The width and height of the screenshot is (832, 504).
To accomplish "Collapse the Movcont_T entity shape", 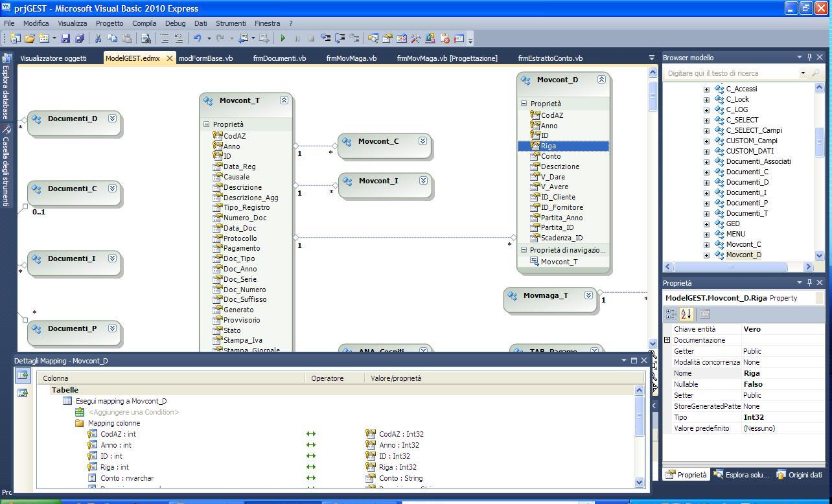I will click(284, 100).
